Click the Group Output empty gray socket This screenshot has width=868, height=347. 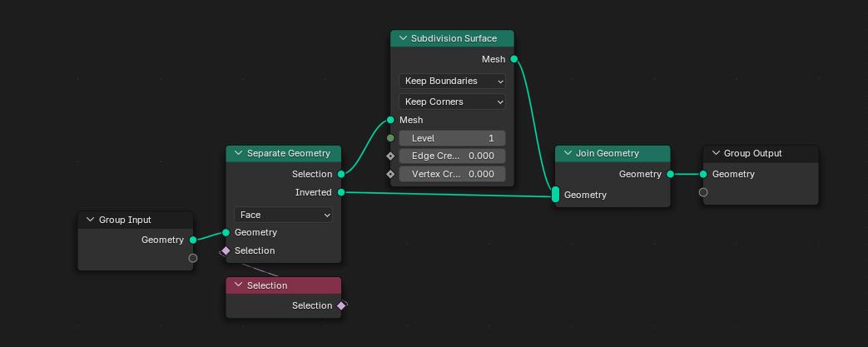703,192
